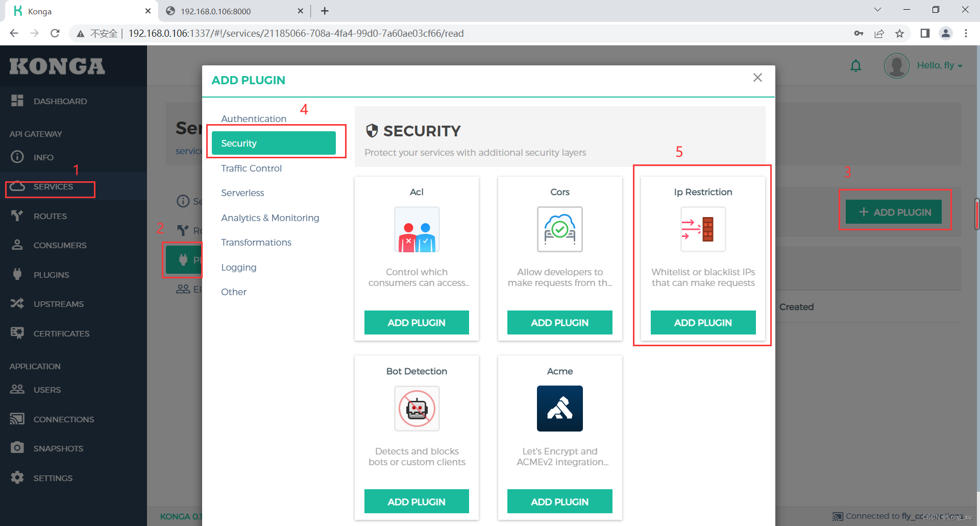Click the Dashboard grid icon in sidebar
The width and height of the screenshot is (980, 526).
[17, 101]
